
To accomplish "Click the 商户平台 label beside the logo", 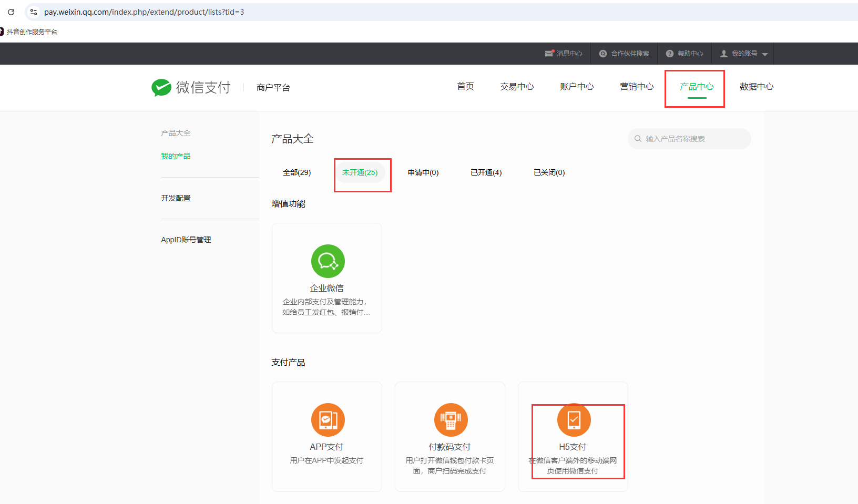I will (x=273, y=87).
